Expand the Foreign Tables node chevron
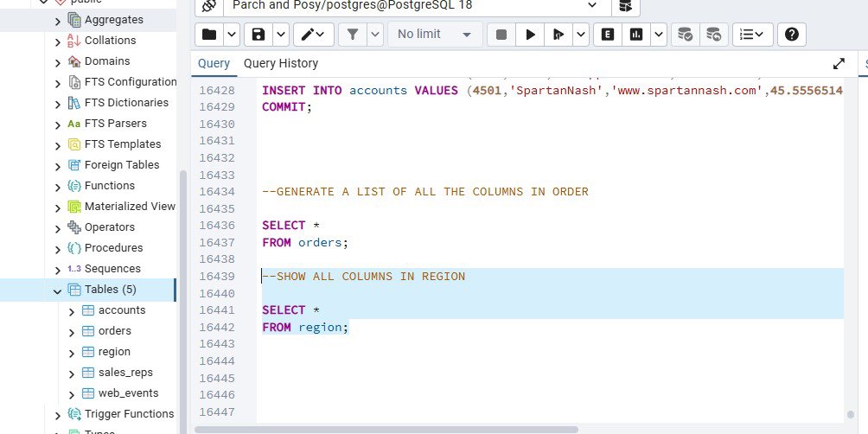This screenshot has width=868, height=434. (x=58, y=166)
